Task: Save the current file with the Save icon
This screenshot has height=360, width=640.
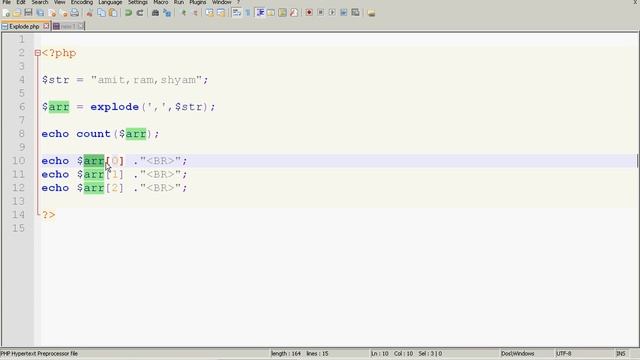Action: click(28, 13)
